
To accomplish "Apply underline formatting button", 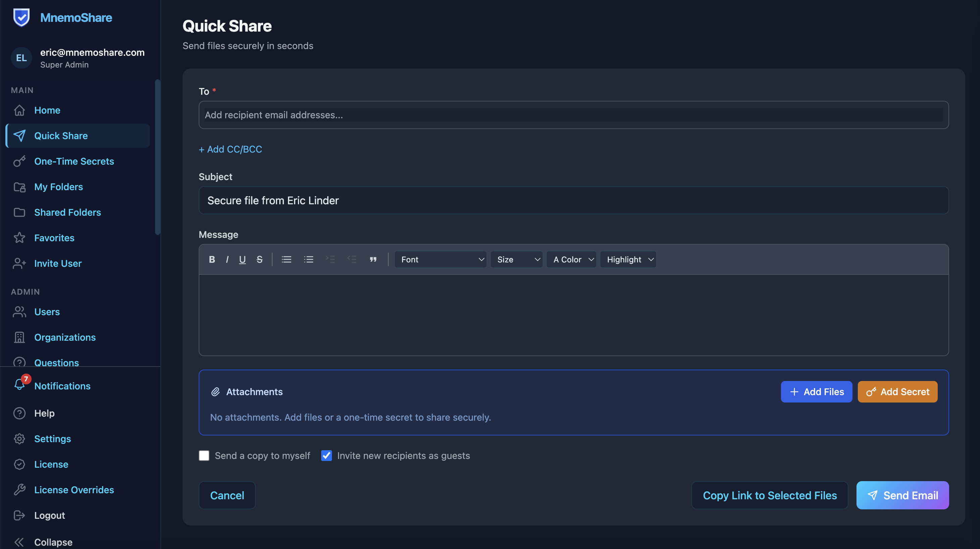I will click(x=242, y=259).
